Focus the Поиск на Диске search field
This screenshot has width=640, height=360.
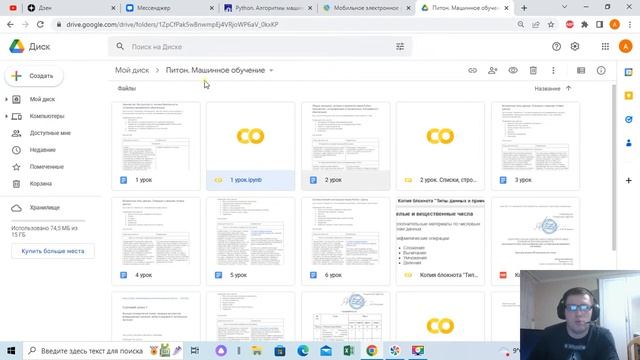(x=261, y=47)
